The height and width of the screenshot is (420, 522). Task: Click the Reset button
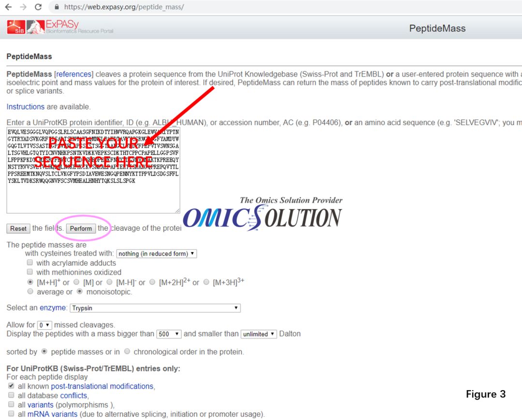click(x=18, y=228)
